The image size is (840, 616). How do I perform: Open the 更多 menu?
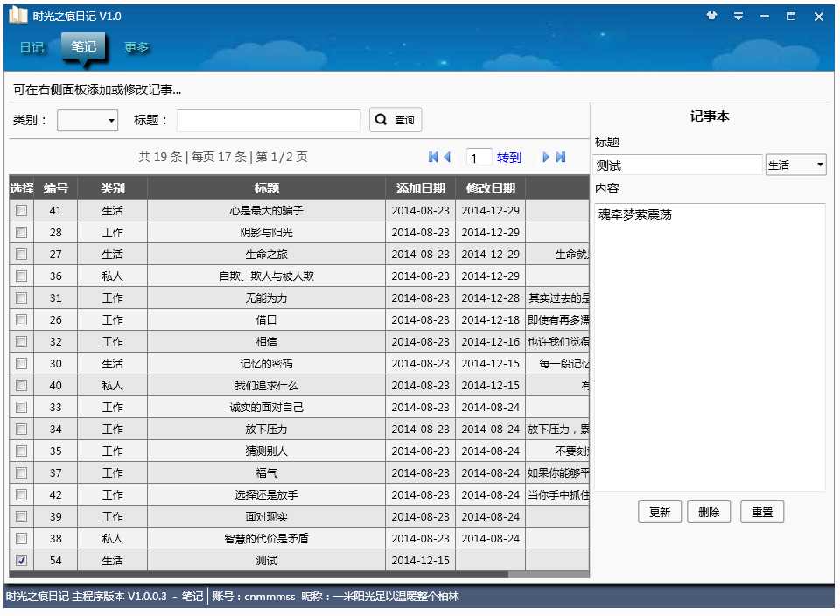coord(136,48)
